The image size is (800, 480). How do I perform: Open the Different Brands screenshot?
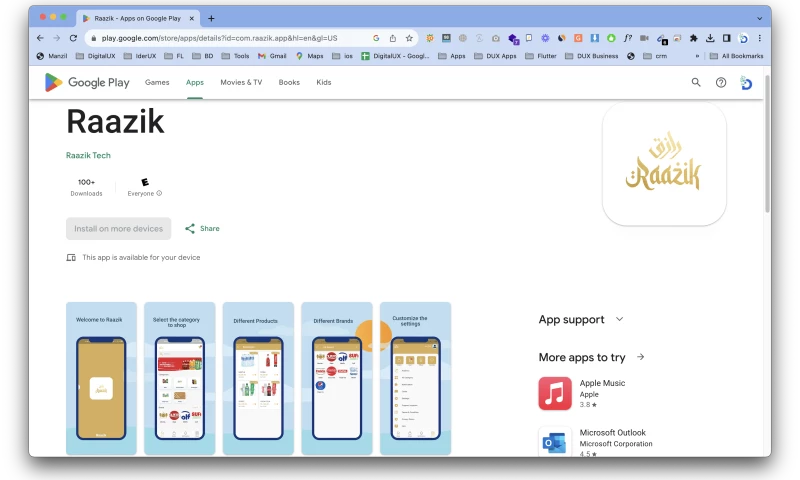point(337,378)
